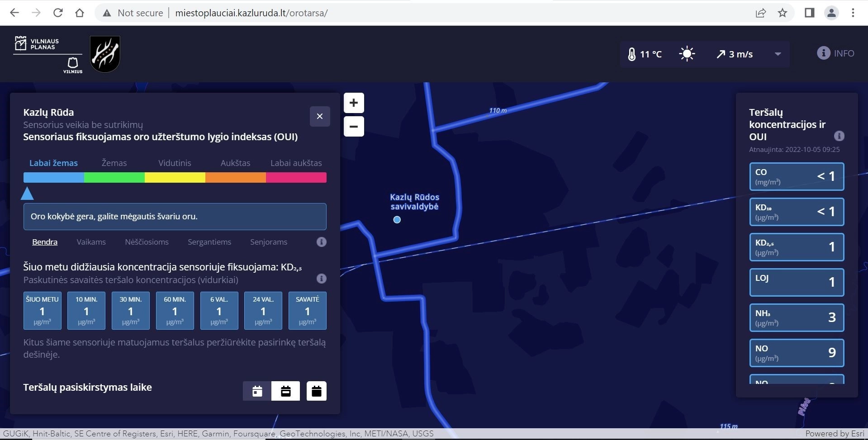This screenshot has height=440, width=868.
Task: Click the Not secure warning icon
Action: pos(107,13)
